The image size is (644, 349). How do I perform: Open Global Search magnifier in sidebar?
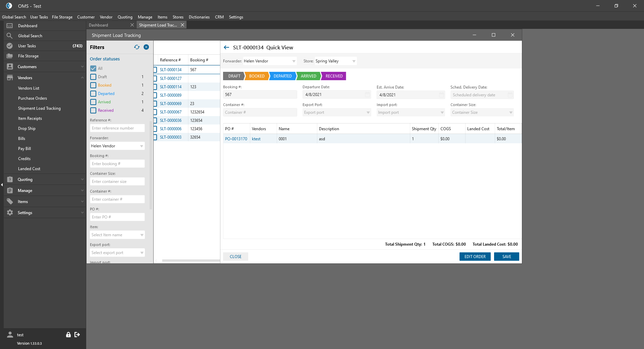tap(10, 36)
